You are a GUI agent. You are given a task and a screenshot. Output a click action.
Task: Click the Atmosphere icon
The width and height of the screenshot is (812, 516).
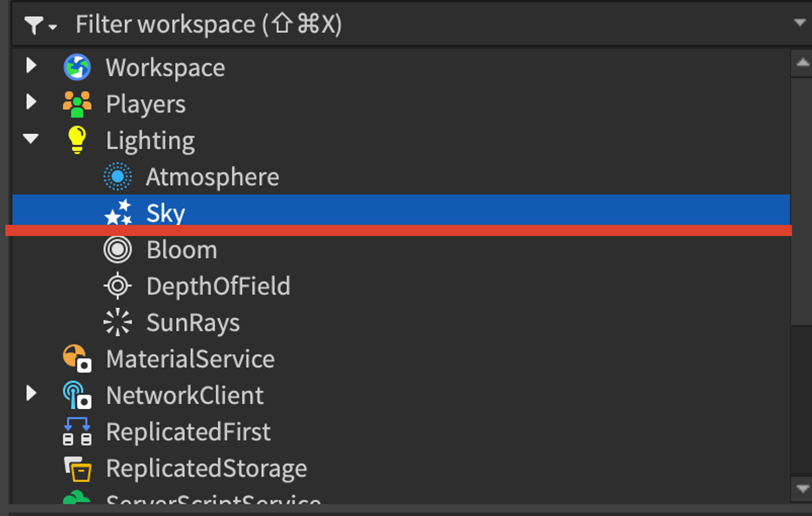[117, 177]
